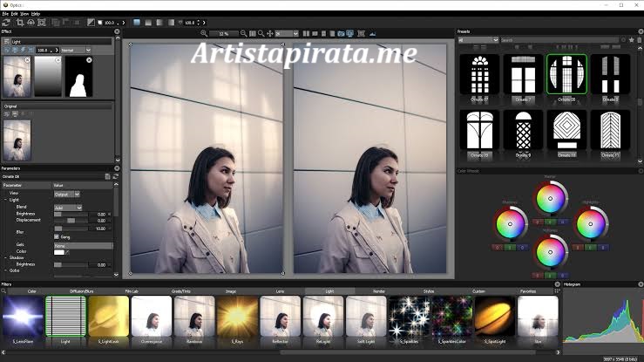Screen dimensions: 644x362
Task: Click the snapshot camera icon in viewer toolbar
Action: 341,33
